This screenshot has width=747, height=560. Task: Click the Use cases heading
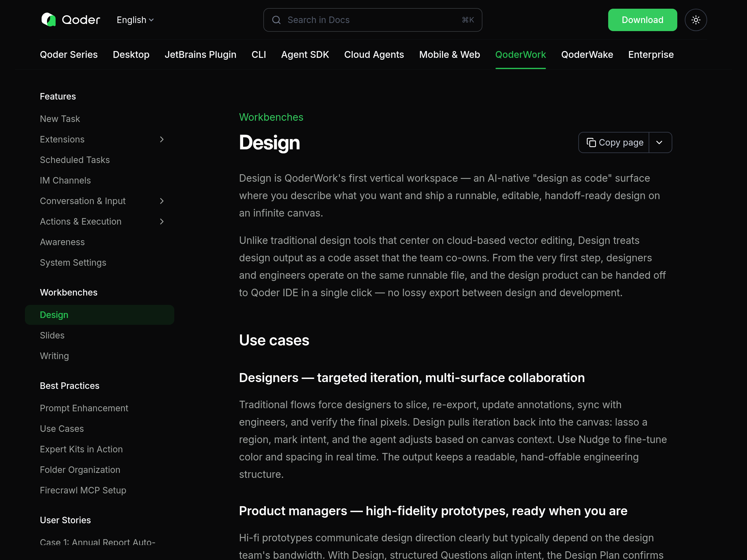point(274,340)
